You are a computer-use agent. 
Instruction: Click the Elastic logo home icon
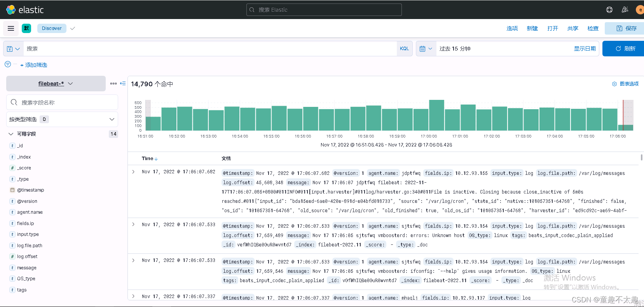click(x=11, y=10)
